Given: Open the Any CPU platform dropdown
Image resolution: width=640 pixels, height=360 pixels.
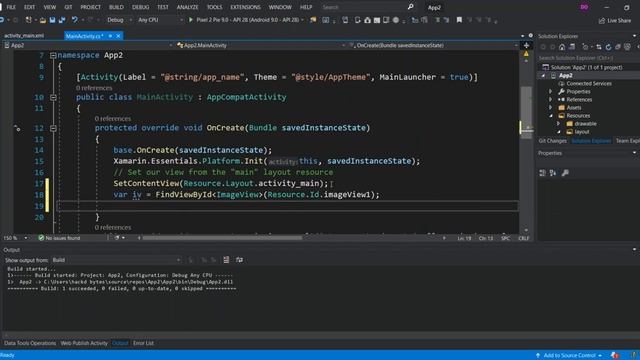Looking at the screenshot, I should coord(160,20).
